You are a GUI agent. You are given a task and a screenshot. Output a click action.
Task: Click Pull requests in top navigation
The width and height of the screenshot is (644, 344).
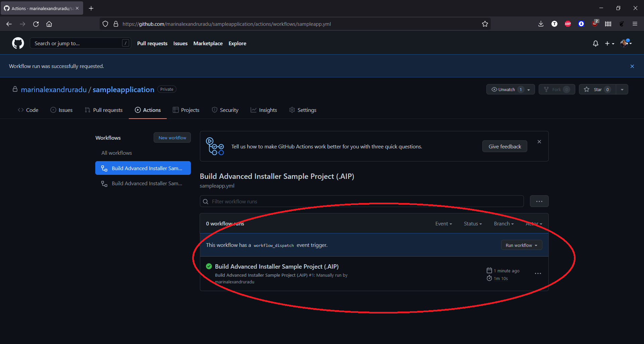(152, 44)
